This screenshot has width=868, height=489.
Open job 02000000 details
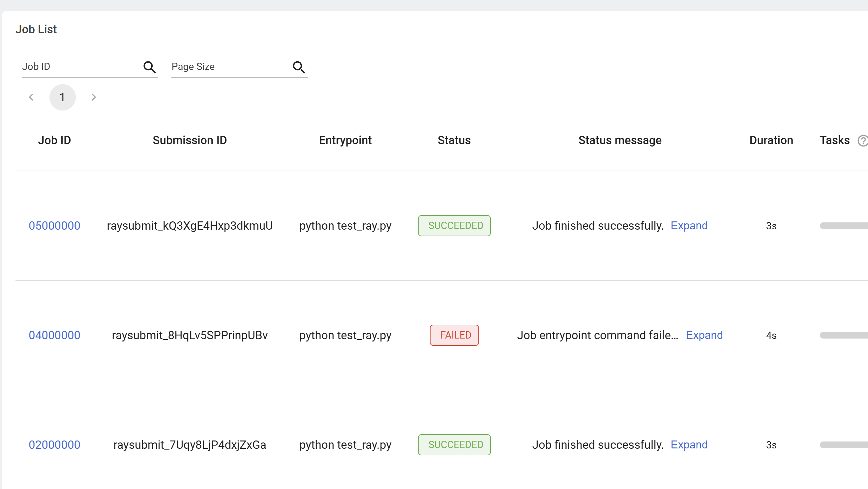pos(54,445)
